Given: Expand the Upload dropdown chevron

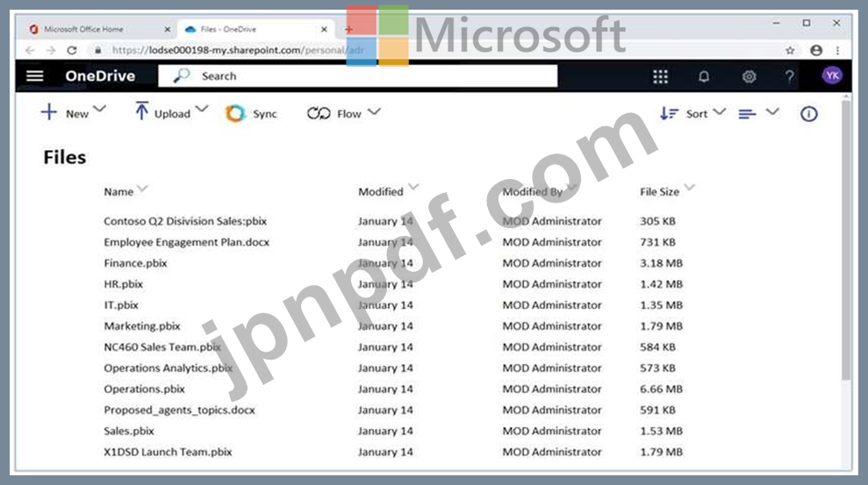Looking at the screenshot, I should pyautogui.click(x=202, y=109).
